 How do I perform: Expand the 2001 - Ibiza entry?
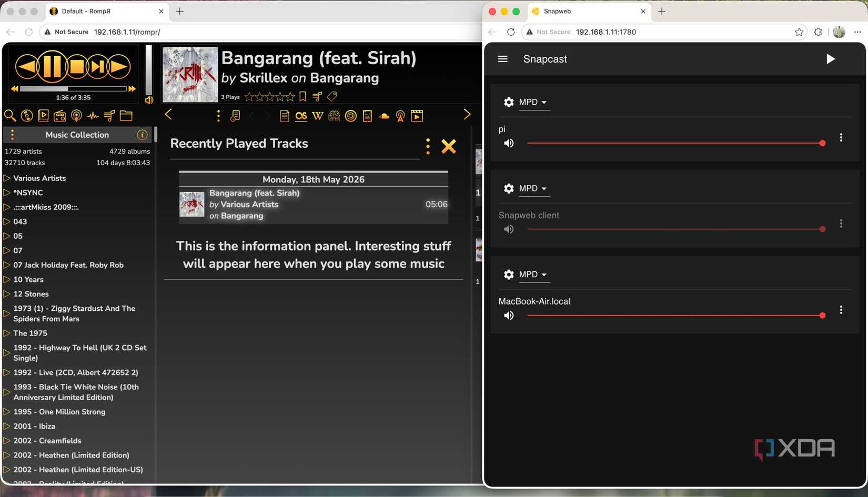pos(7,426)
